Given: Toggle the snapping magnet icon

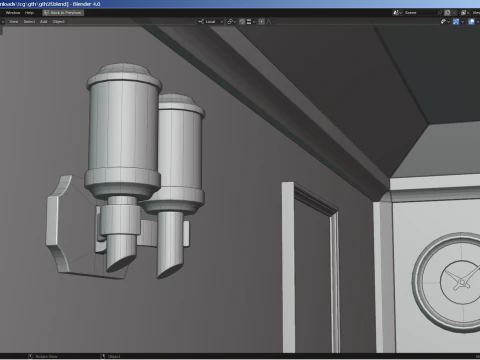Looking at the screenshot, I should [242, 22].
